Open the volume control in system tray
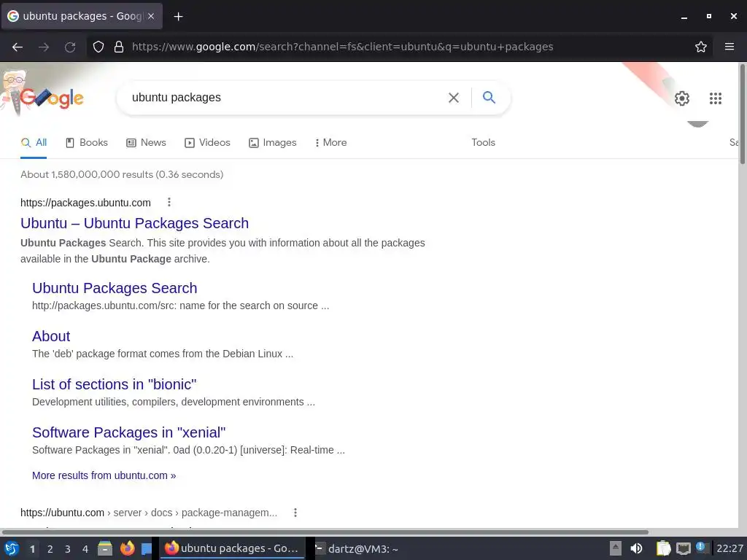This screenshot has height=560, width=747. coord(636,548)
